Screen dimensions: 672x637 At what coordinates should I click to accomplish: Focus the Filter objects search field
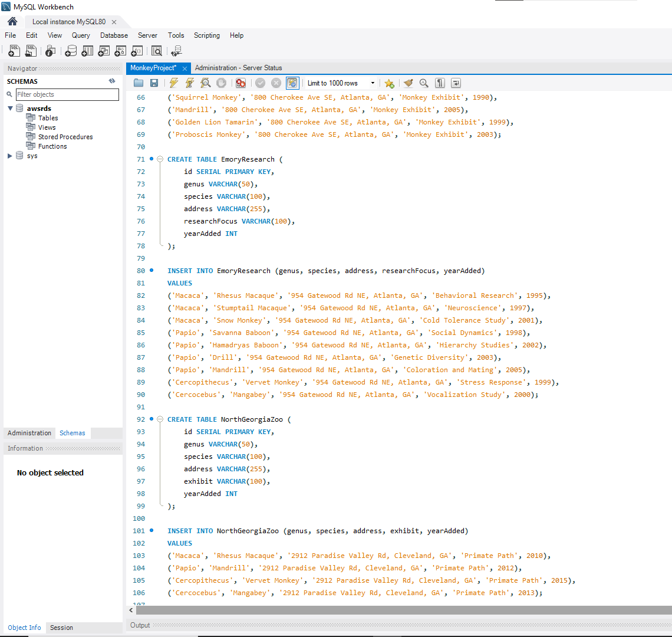point(67,94)
